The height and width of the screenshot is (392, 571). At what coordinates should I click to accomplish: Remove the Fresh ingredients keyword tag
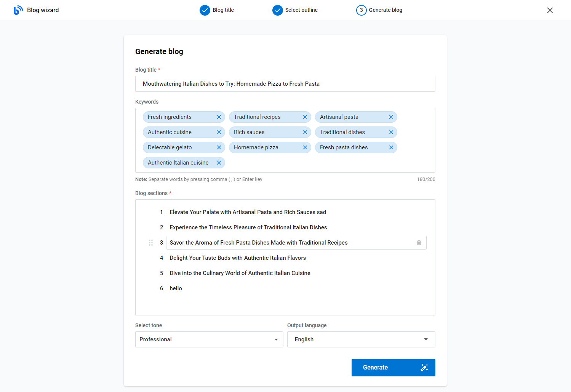(219, 117)
